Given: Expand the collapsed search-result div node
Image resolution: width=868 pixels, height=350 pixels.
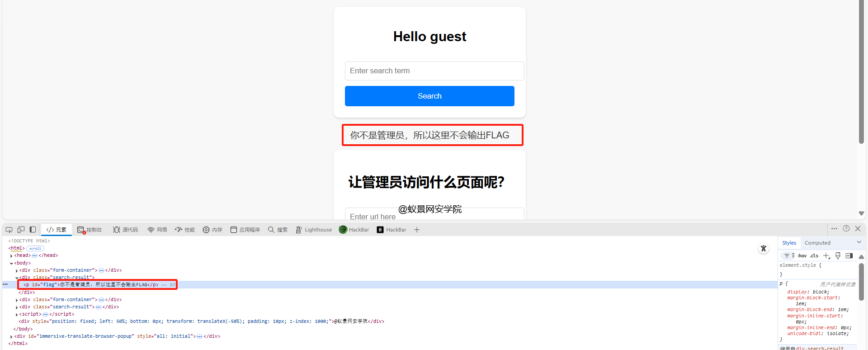Looking at the screenshot, I should point(17,307).
